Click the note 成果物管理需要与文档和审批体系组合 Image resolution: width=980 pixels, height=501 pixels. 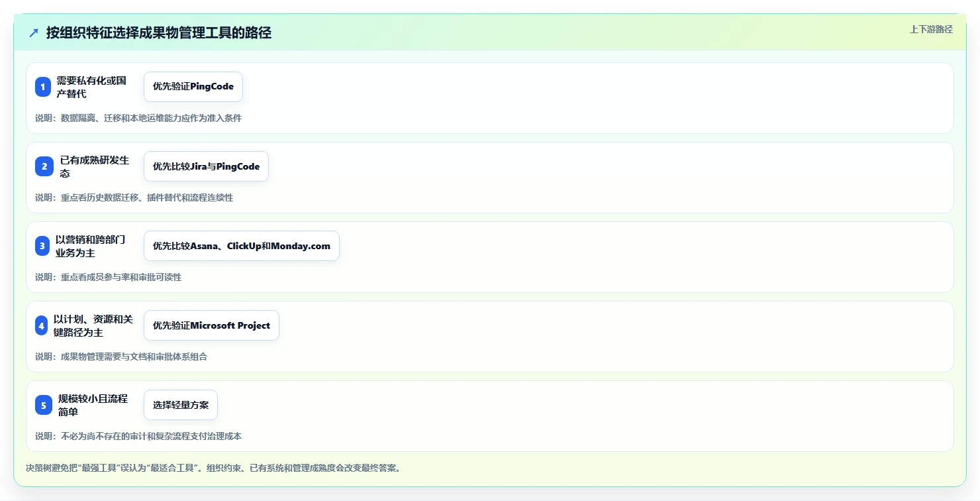(121, 357)
